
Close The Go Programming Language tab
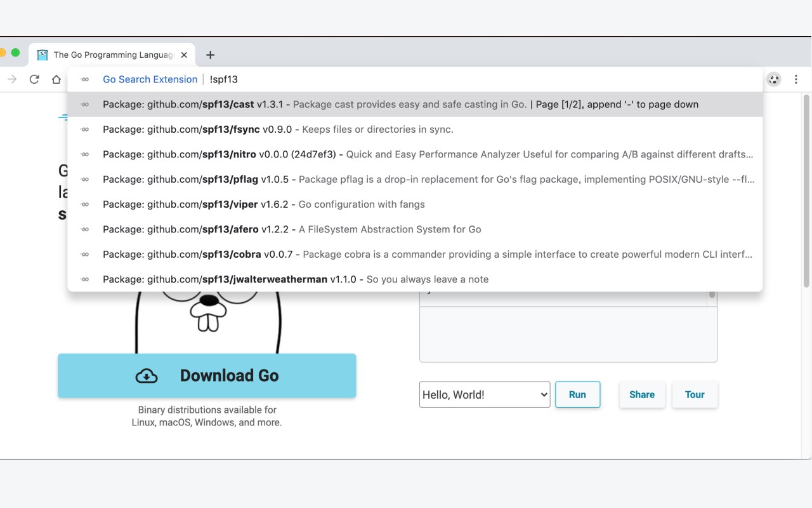click(x=184, y=55)
